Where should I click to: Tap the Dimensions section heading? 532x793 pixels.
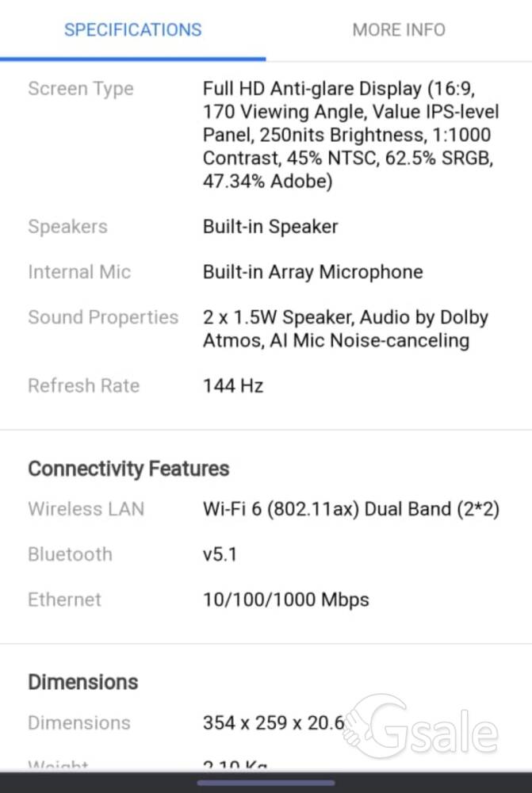[x=83, y=682]
